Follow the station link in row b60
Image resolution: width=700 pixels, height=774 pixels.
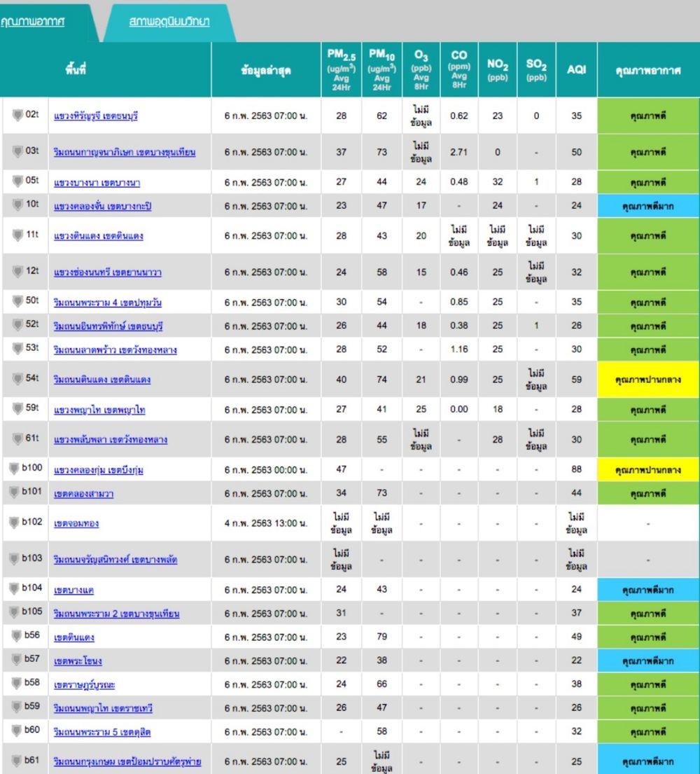(x=102, y=732)
